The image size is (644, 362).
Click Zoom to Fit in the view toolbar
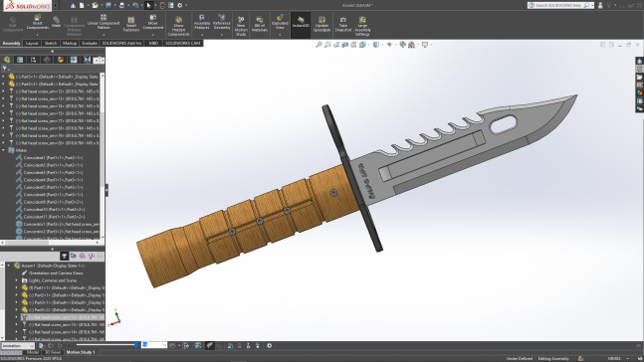(x=319, y=45)
